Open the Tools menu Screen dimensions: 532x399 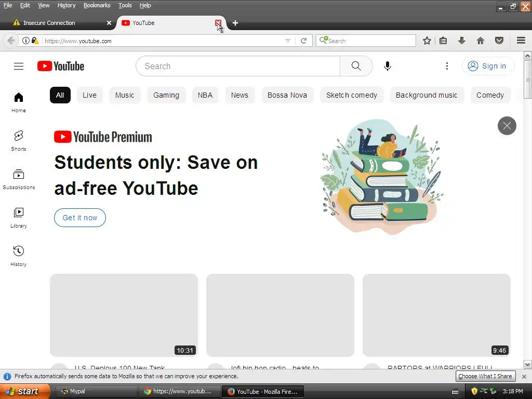[x=125, y=5]
